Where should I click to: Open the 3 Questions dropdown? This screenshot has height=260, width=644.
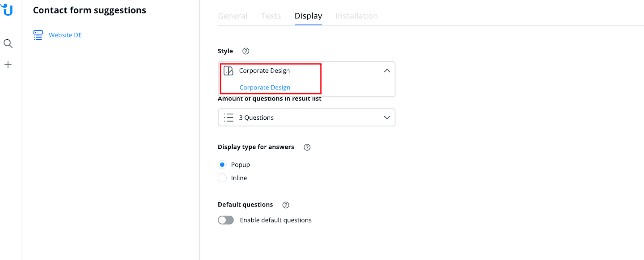point(306,117)
